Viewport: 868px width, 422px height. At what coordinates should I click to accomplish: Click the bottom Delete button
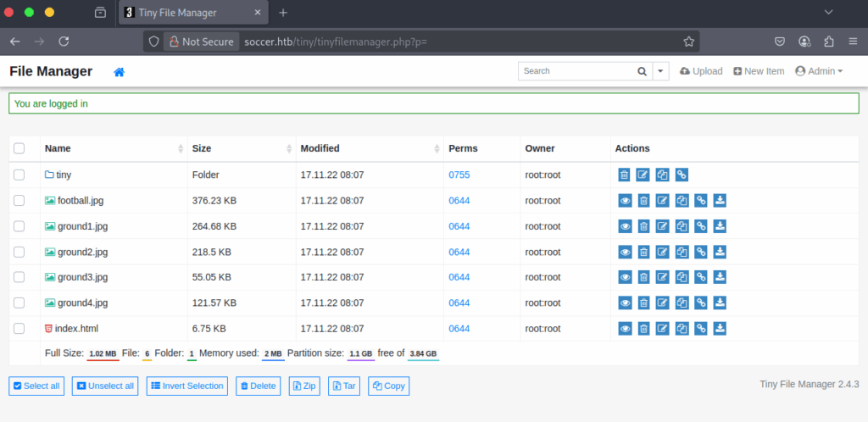[x=259, y=386]
